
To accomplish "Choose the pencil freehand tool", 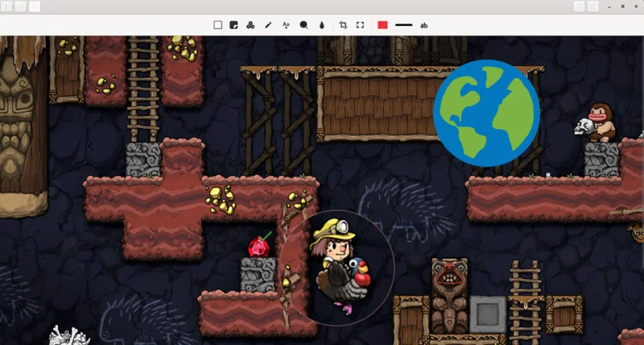I will (268, 25).
